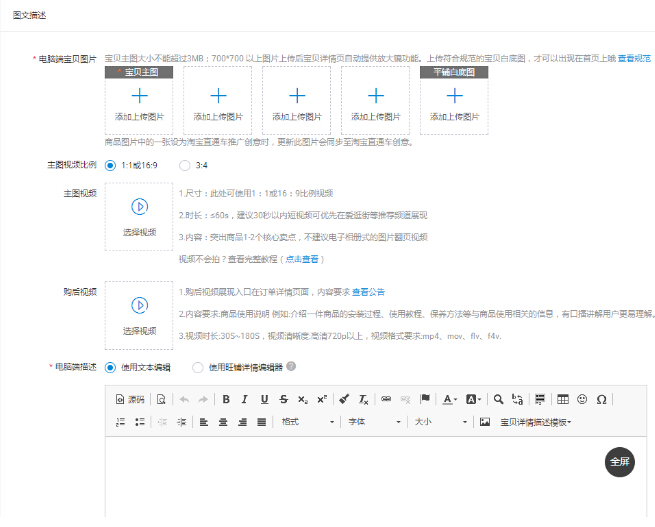Image resolution: width=655 pixels, height=527 pixels.
Task: Open the text color picker
Action: pyautogui.click(x=450, y=399)
